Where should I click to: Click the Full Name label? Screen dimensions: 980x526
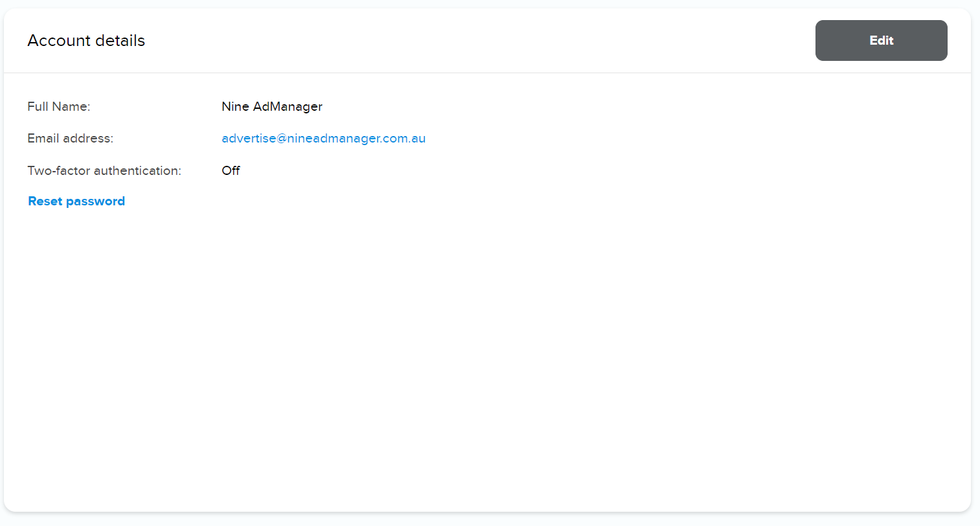coord(59,106)
